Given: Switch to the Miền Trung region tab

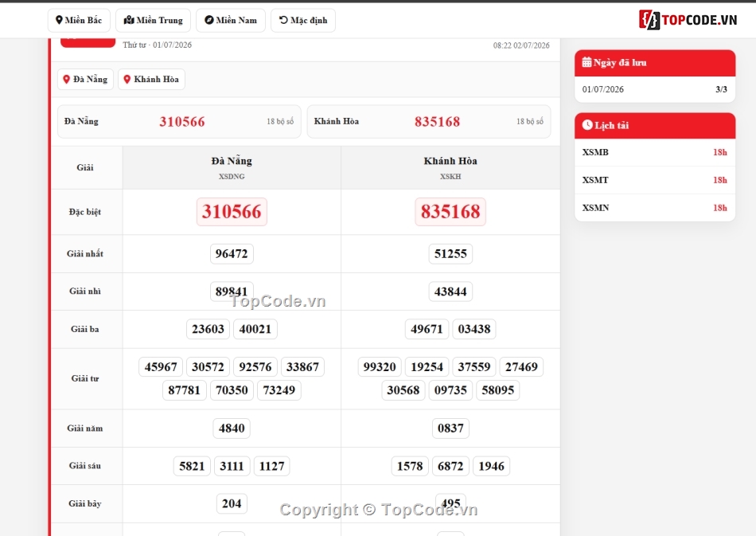Looking at the screenshot, I should pyautogui.click(x=154, y=20).
